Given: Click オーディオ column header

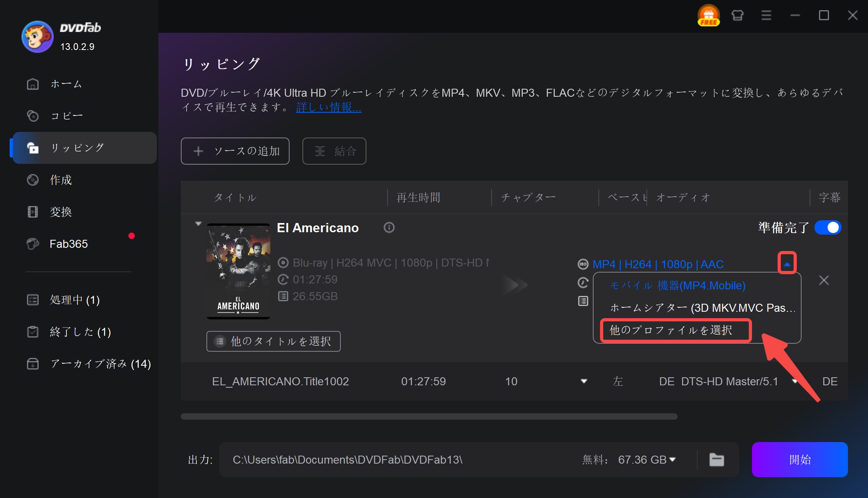Looking at the screenshot, I should point(683,197).
